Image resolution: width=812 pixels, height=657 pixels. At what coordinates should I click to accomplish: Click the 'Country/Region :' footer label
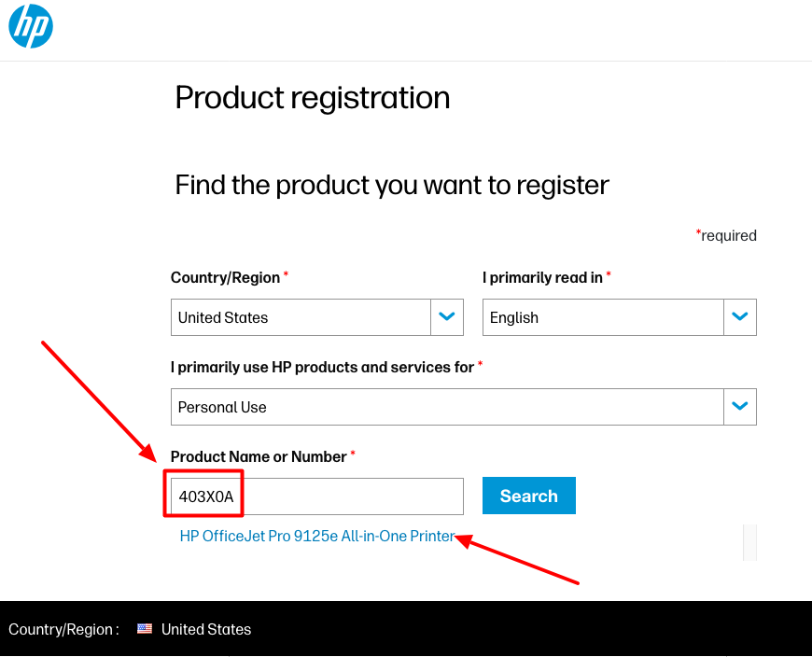pyautogui.click(x=63, y=629)
